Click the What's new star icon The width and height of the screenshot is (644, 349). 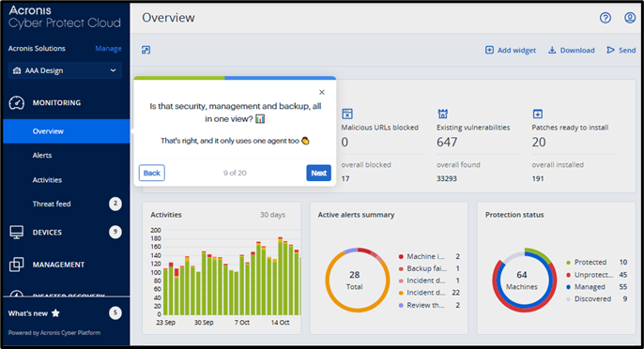(55, 313)
